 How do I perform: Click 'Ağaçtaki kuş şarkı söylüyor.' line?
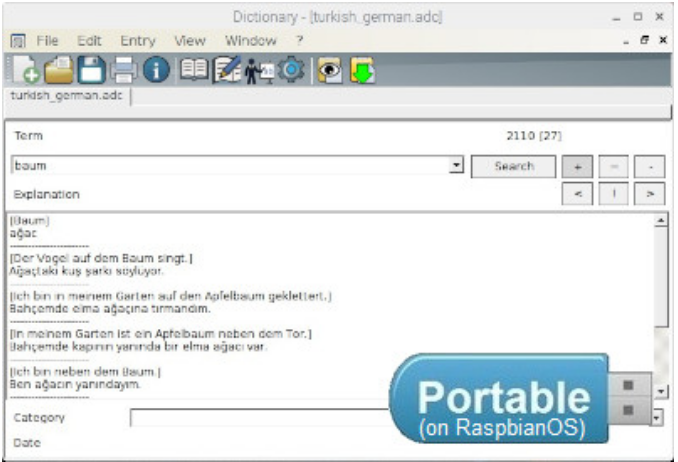point(86,271)
